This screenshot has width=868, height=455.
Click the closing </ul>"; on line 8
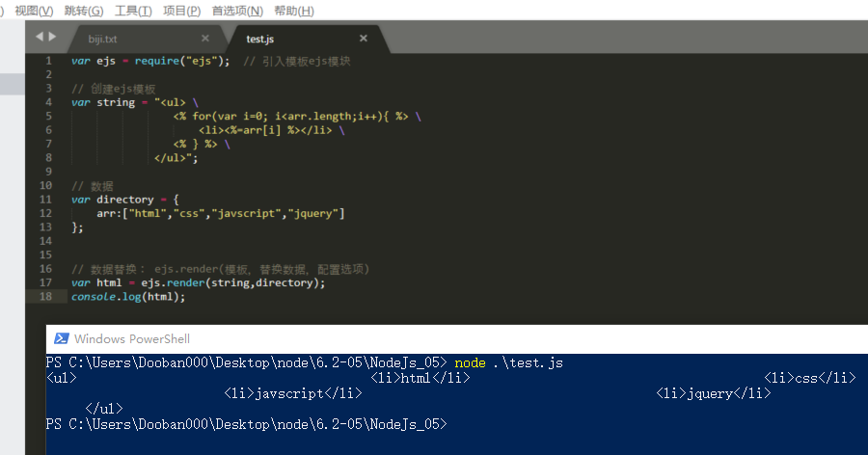point(176,158)
